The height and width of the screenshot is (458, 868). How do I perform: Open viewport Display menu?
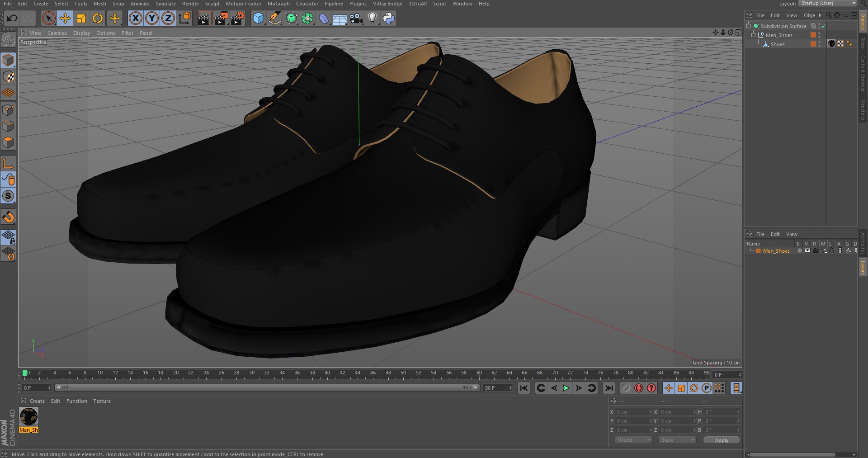[81, 33]
